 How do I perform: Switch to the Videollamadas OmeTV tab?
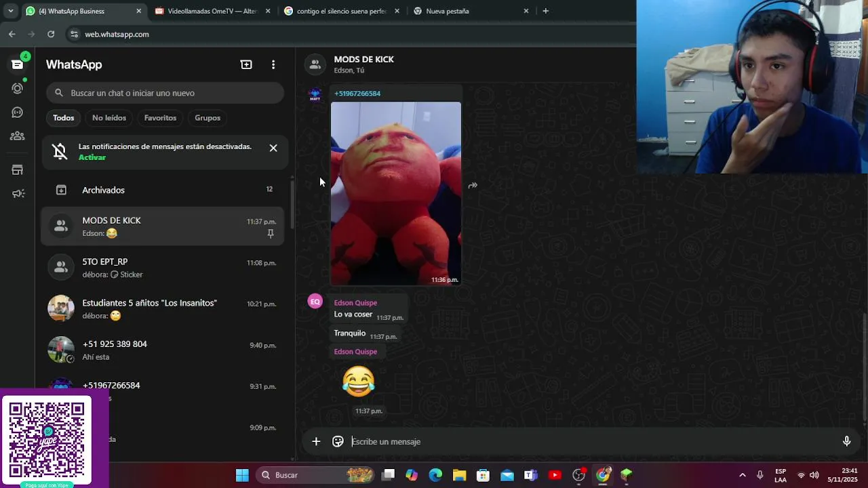tap(212, 11)
